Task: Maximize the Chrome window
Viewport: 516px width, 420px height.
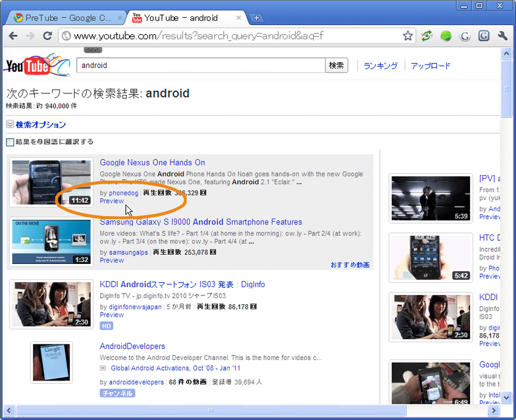Action: [479, 5]
